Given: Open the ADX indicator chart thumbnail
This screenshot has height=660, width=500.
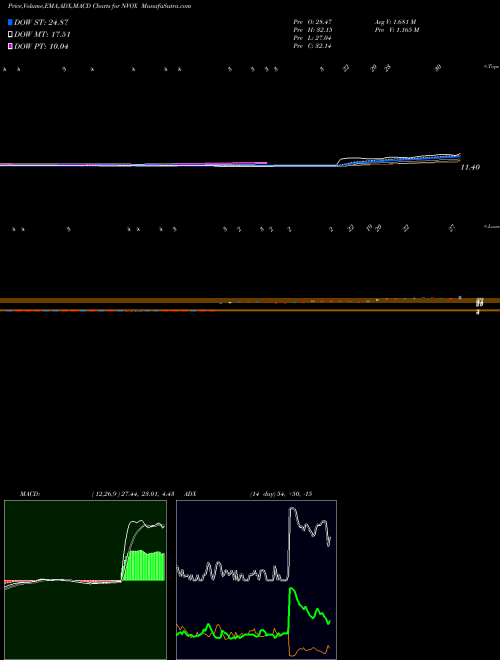Looking at the screenshot, I should [x=256, y=580].
